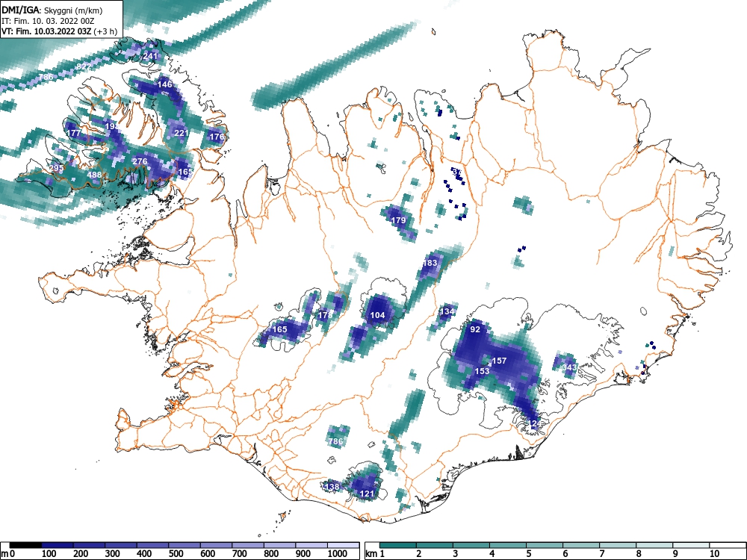
Task: Click the 165 value on Langjökull glacier
Action: coord(279,329)
